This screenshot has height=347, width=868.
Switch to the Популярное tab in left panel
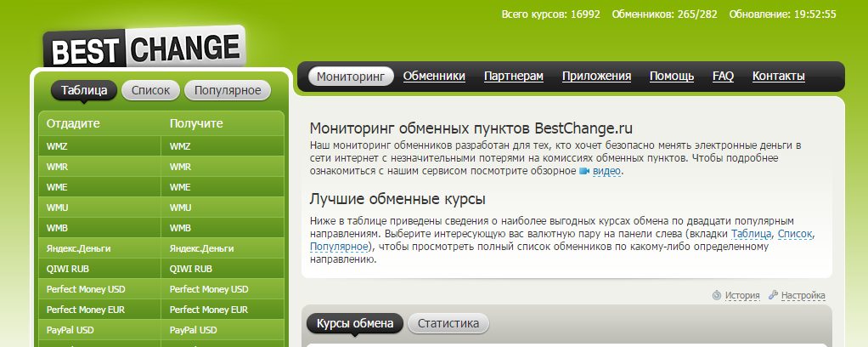[228, 90]
